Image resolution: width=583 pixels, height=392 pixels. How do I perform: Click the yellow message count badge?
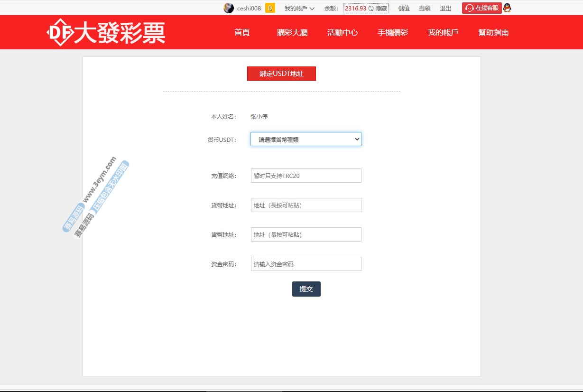270,8
